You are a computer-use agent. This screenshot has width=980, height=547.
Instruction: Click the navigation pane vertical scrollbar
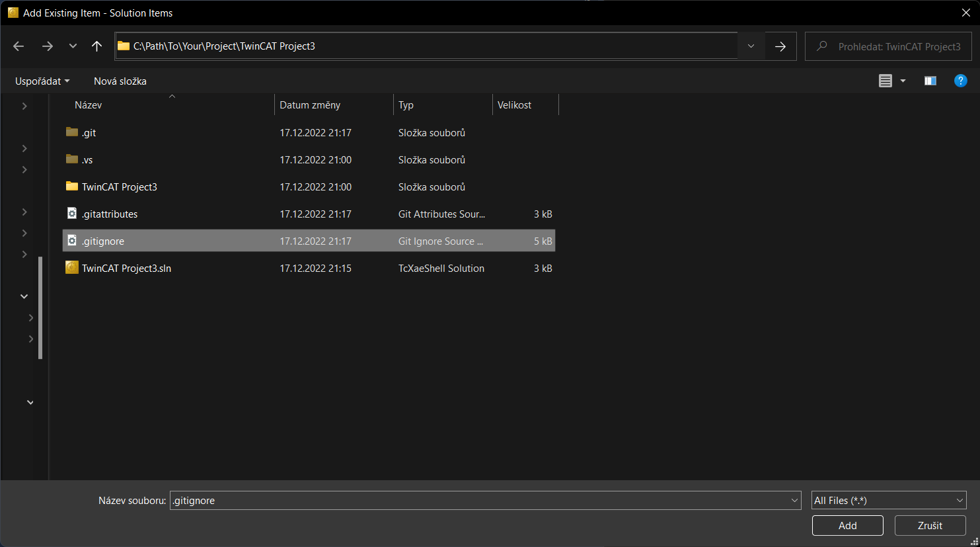[40, 308]
